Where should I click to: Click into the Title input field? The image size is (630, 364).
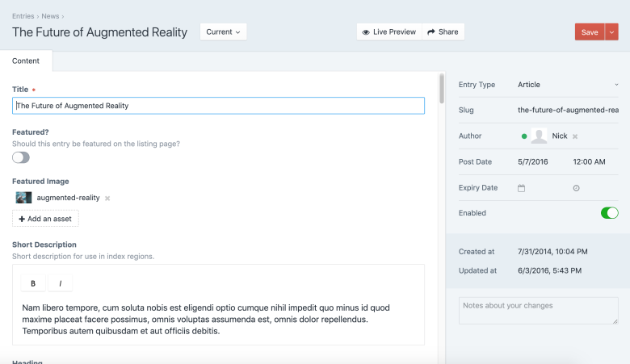pyautogui.click(x=218, y=106)
